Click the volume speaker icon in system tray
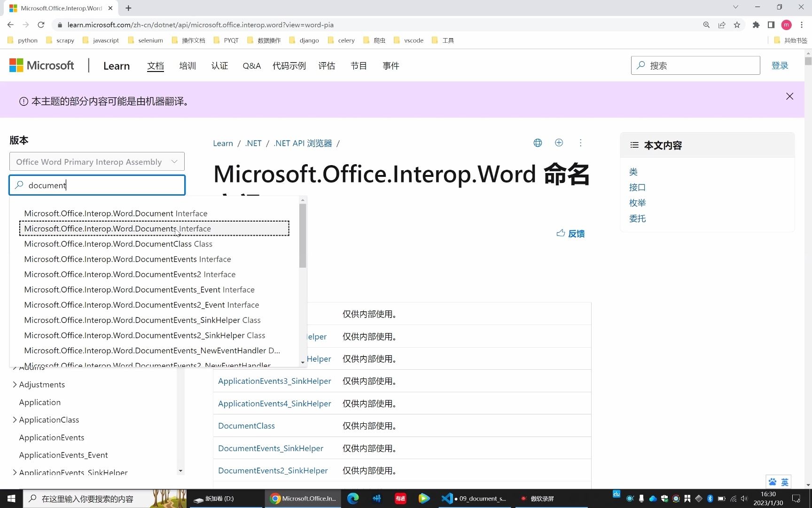The height and width of the screenshot is (508, 812). click(744, 499)
